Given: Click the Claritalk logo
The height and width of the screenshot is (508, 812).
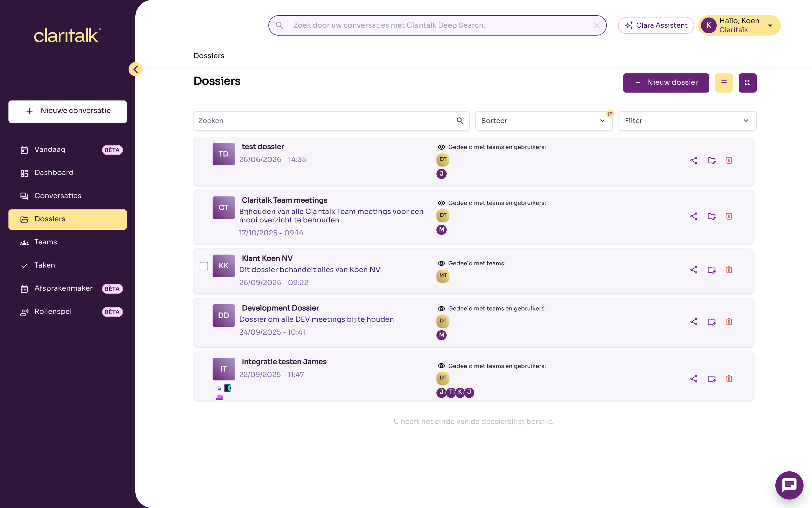Looking at the screenshot, I should 67,35.
